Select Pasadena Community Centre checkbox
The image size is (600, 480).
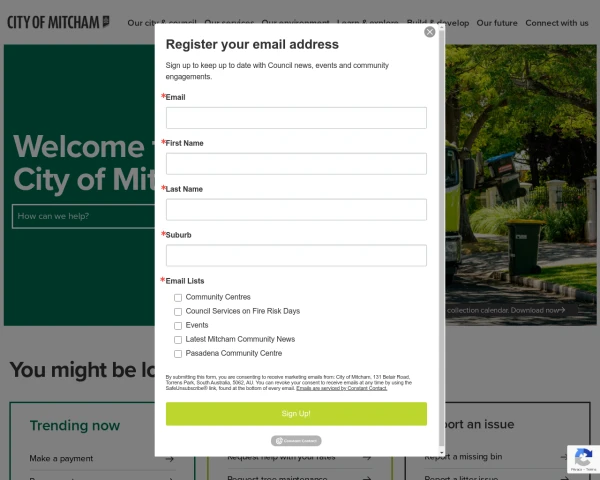178,354
